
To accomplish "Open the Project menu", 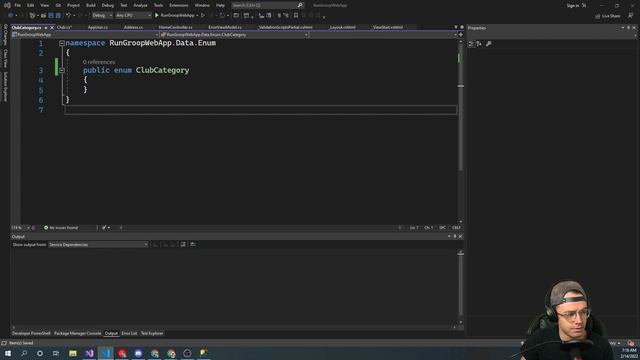I will pos(73,5).
